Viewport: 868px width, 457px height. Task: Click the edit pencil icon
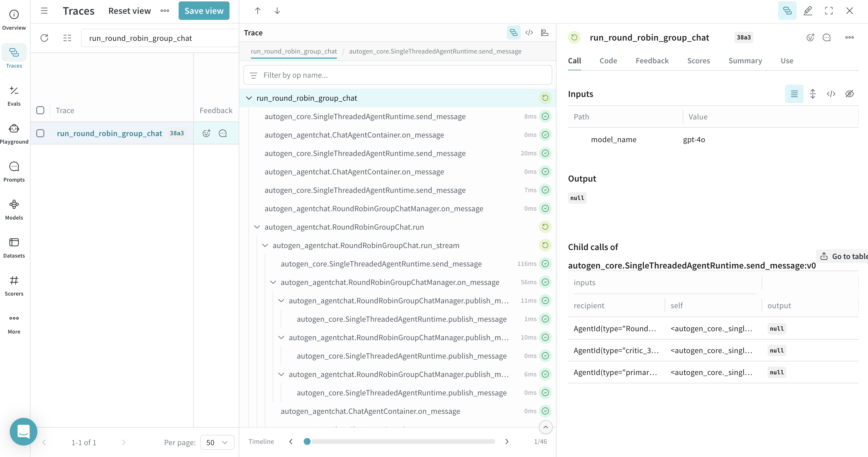point(808,10)
